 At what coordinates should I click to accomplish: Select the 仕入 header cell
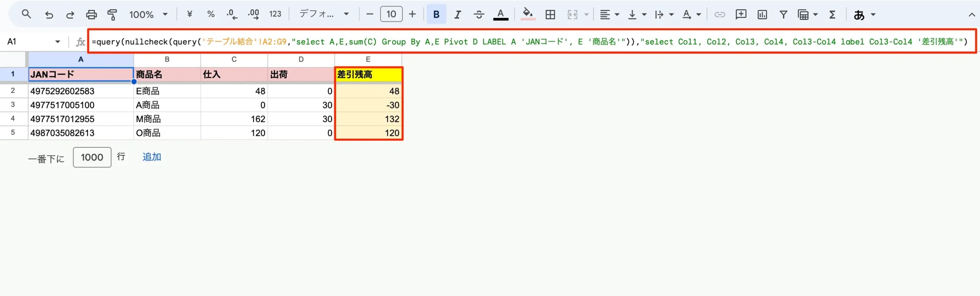pyautogui.click(x=234, y=74)
